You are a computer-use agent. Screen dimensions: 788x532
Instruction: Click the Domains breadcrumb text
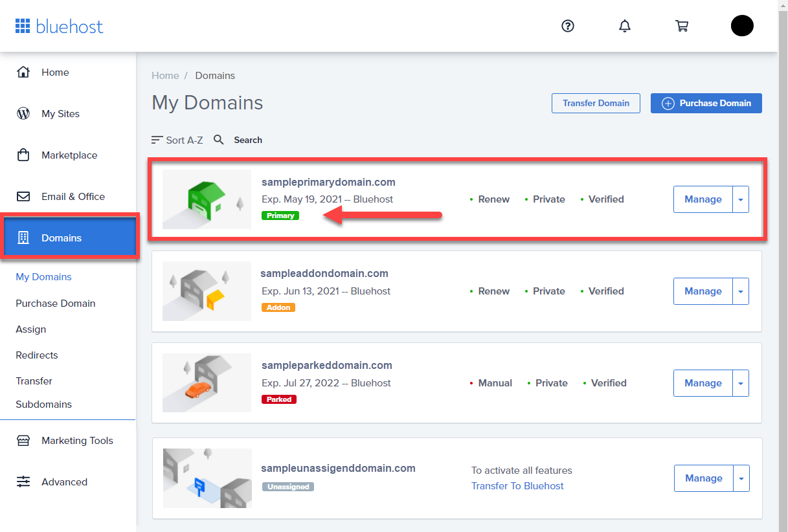tap(215, 76)
